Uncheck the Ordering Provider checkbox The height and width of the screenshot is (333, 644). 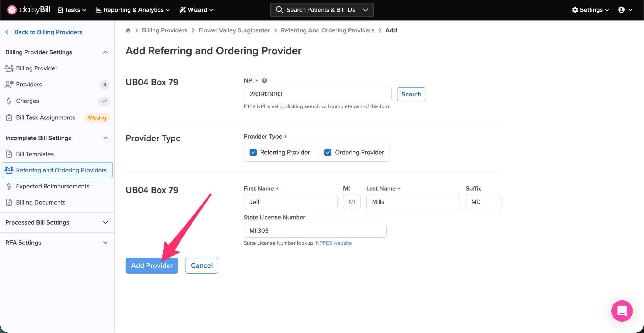(328, 152)
